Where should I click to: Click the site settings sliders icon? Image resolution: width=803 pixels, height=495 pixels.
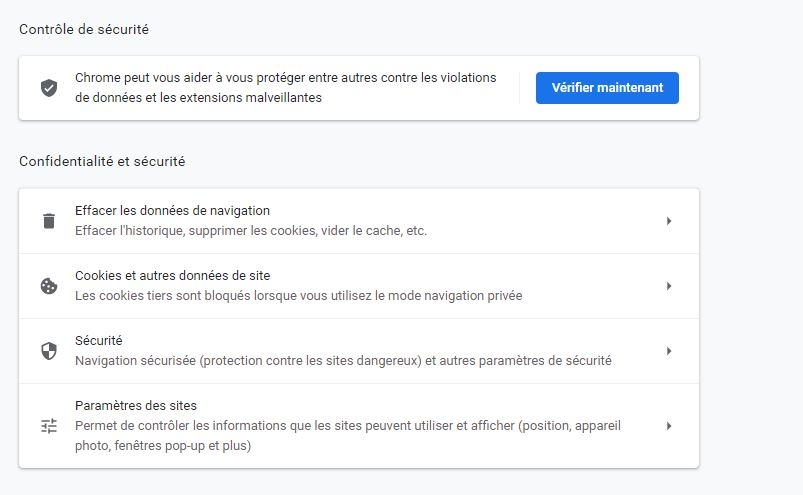click(48, 426)
